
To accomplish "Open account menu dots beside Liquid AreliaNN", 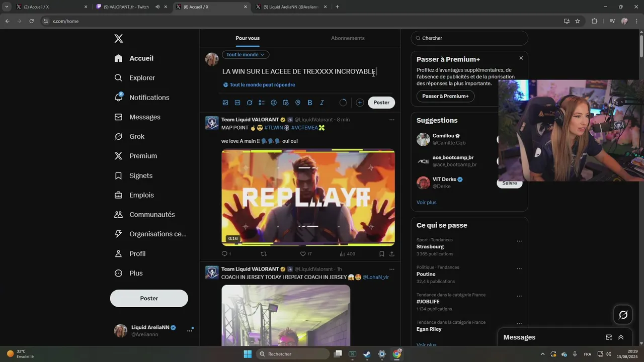I will [x=190, y=331].
